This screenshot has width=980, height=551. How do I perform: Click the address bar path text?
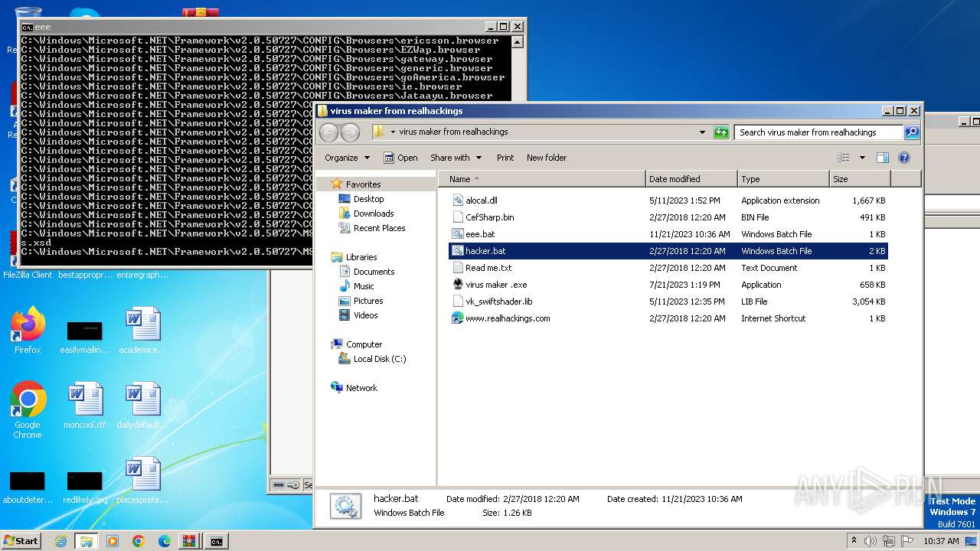pyautogui.click(x=453, y=132)
